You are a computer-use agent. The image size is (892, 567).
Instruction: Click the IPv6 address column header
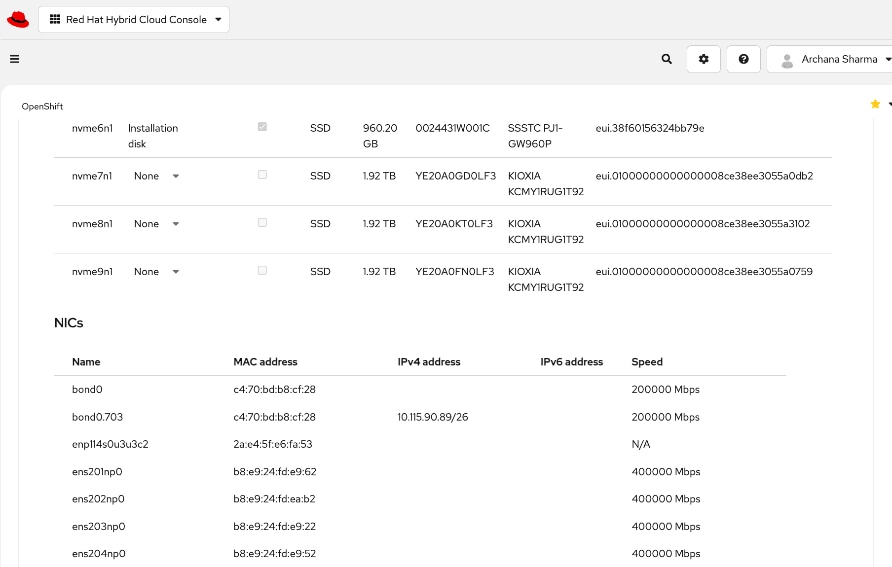point(572,362)
